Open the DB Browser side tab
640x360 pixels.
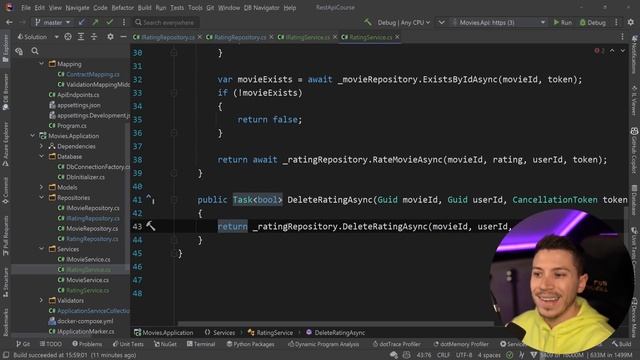[x=5, y=92]
